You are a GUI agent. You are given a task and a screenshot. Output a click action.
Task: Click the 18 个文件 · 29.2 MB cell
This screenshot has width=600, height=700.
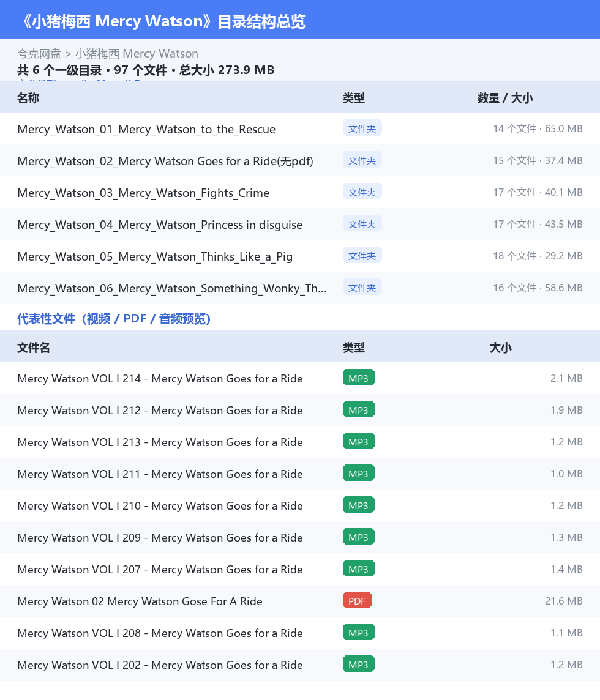click(538, 256)
